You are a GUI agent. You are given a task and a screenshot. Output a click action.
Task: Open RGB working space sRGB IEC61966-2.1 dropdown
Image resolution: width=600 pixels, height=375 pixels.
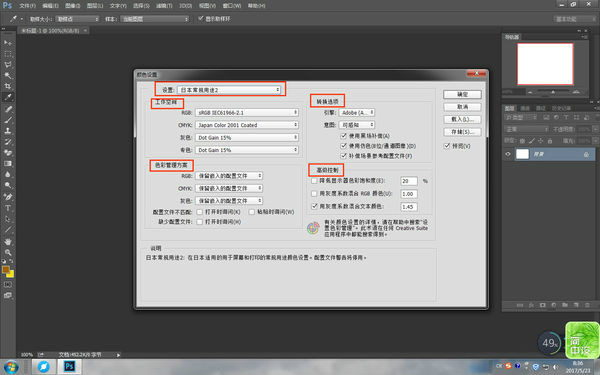click(247, 112)
